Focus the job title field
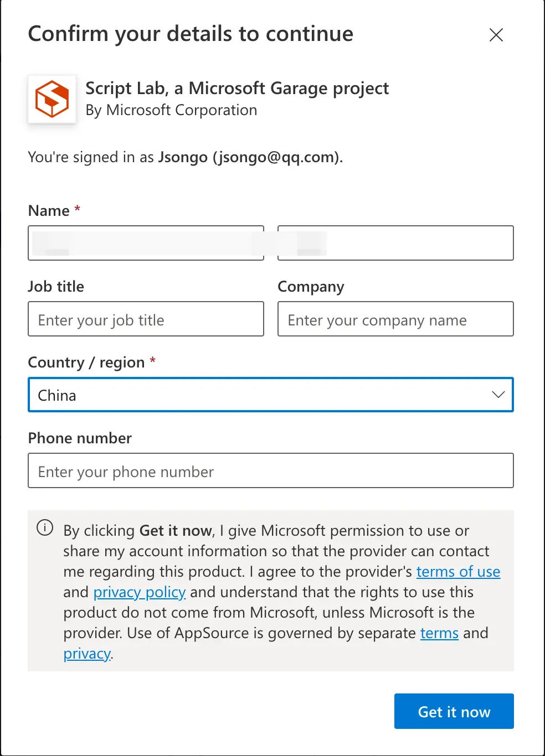Viewport: 545px width, 756px height. click(x=146, y=319)
